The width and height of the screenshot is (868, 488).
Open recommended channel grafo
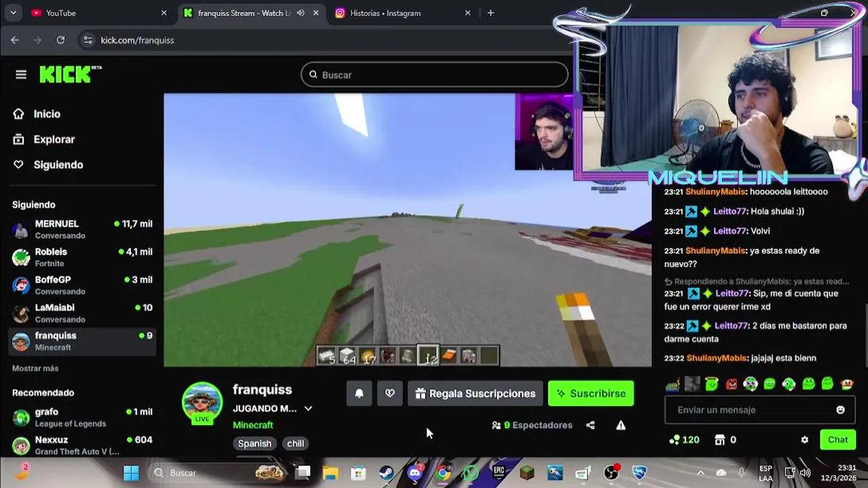[83, 417]
